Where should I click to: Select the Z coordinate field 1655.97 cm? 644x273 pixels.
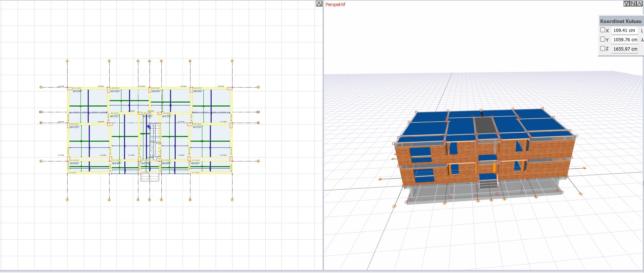[625, 49]
